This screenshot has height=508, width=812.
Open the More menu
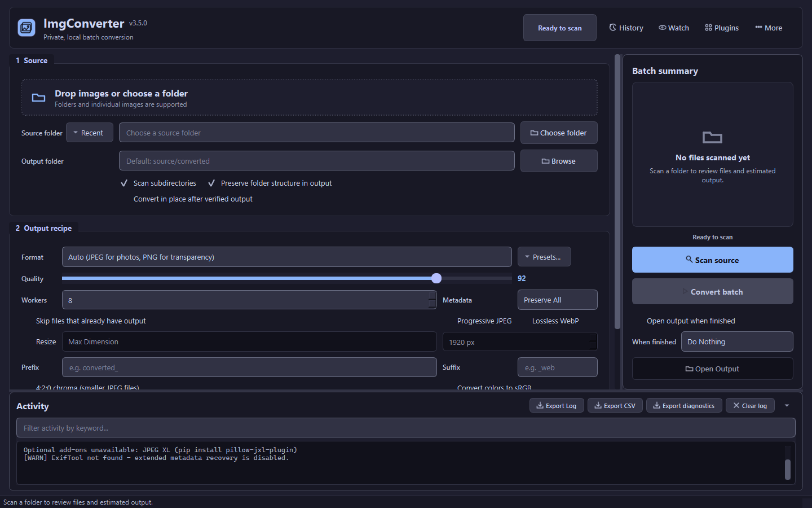(x=769, y=28)
